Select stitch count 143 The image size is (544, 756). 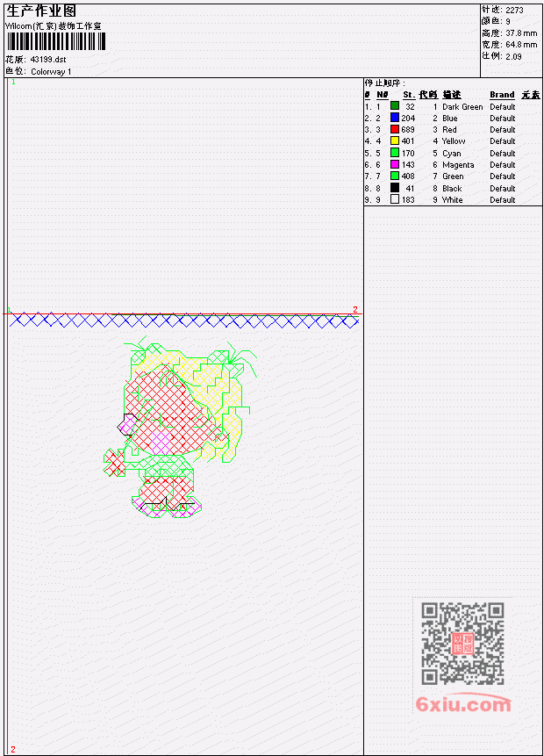[x=408, y=165]
